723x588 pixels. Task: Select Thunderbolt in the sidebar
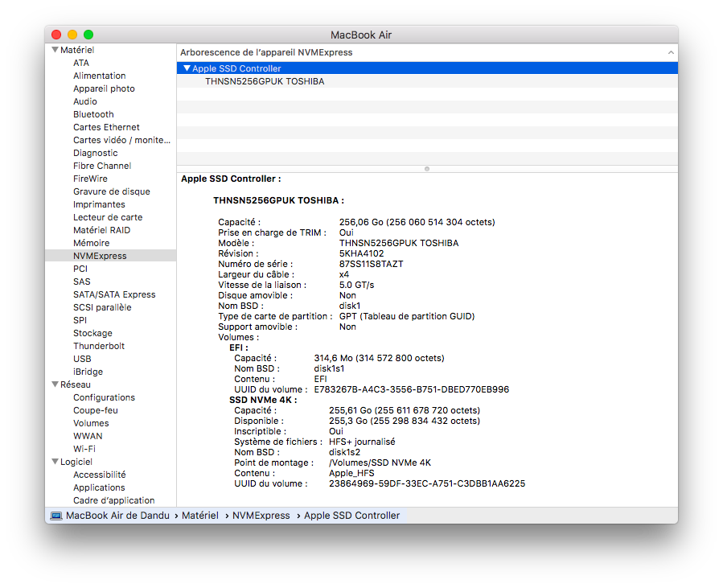(x=99, y=347)
